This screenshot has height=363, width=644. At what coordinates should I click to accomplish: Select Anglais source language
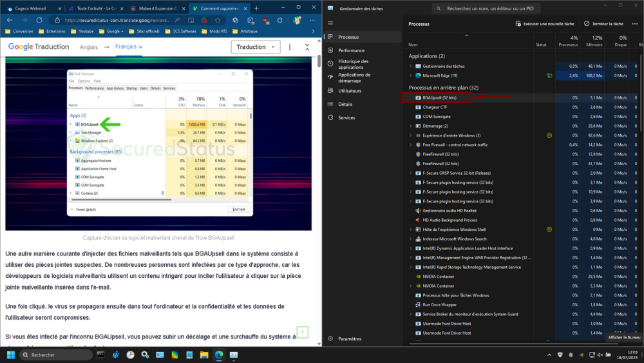click(89, 47)
